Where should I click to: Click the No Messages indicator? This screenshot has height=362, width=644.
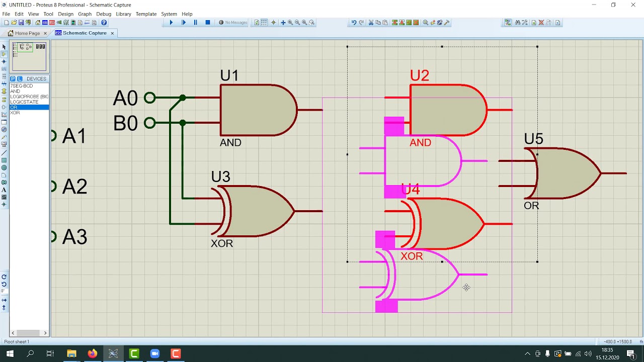(233, 23)
